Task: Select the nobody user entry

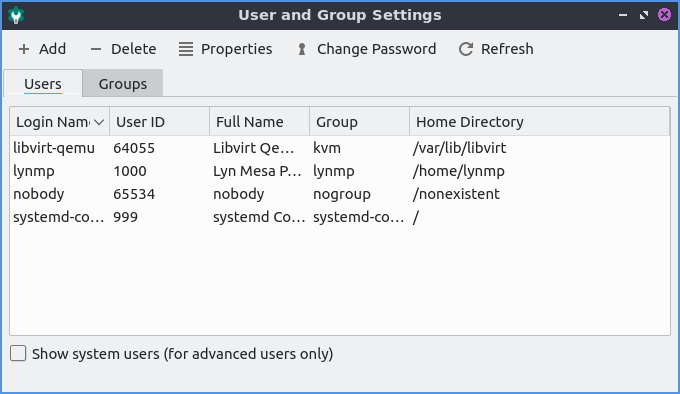Action: point(340,194)
